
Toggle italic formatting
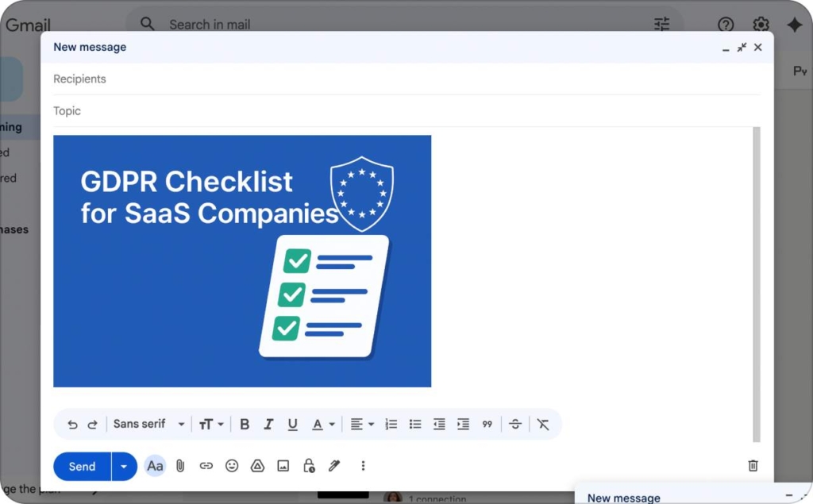tap(268, 424)
